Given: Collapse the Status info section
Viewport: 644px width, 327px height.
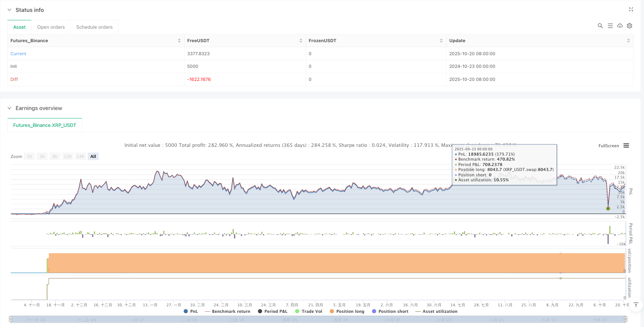Looking at the screenshot, I should (x=10, y=10).
